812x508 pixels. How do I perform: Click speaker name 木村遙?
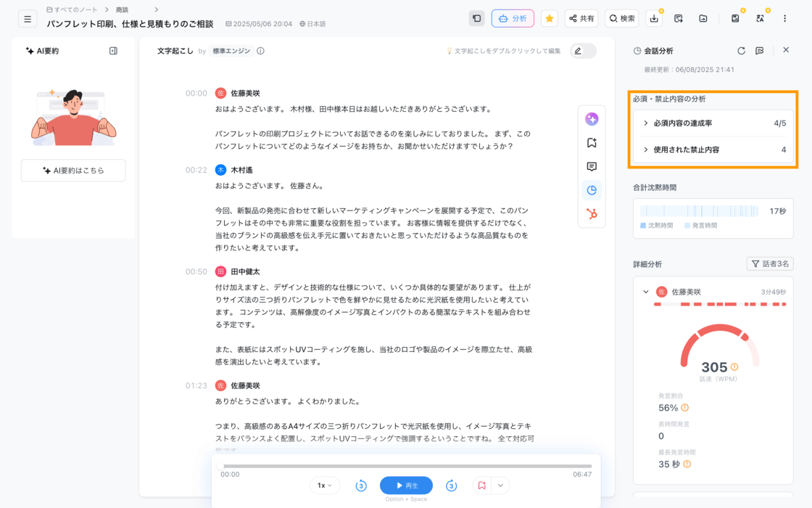241,170
